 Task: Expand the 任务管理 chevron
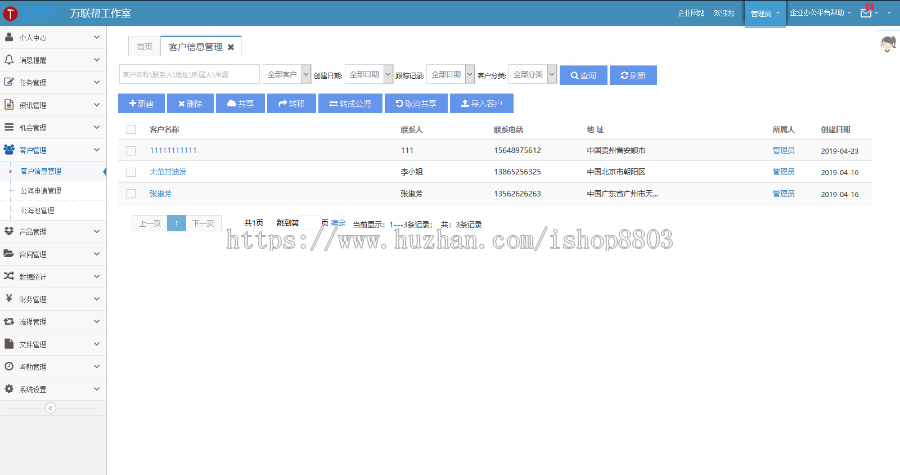point(96,82)
